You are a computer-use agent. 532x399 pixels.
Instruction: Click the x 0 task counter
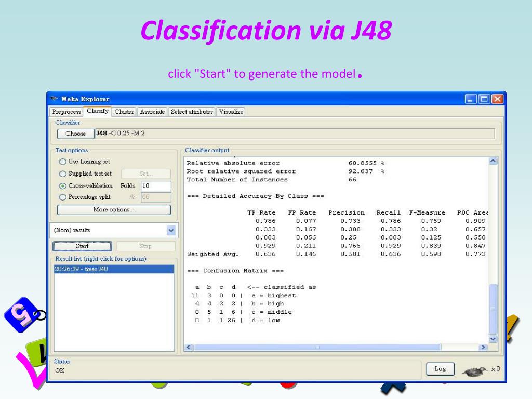coord(495,369)
